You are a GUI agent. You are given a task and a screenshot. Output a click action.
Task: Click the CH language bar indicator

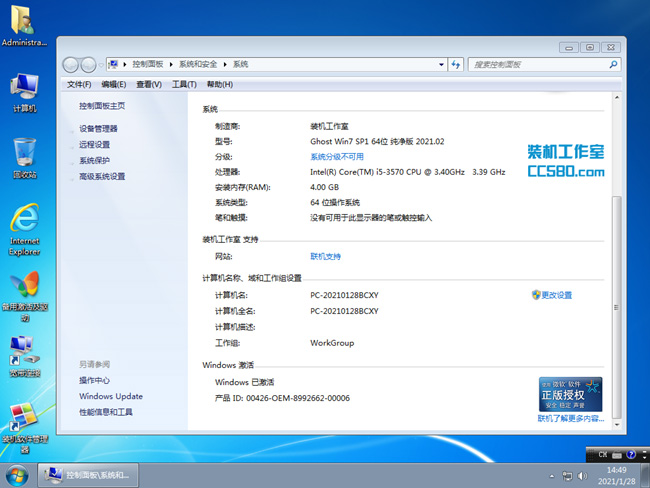point(603,454)
